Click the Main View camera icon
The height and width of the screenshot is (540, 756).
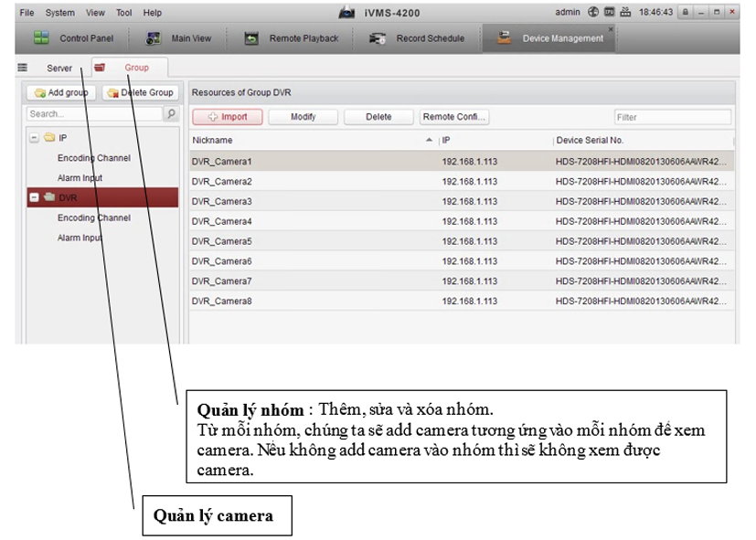pos(154,38)
